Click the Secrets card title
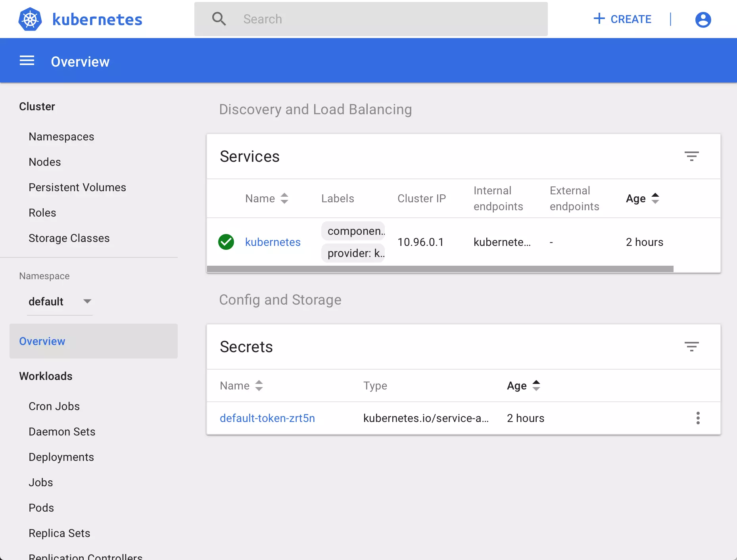 point(246,347)
